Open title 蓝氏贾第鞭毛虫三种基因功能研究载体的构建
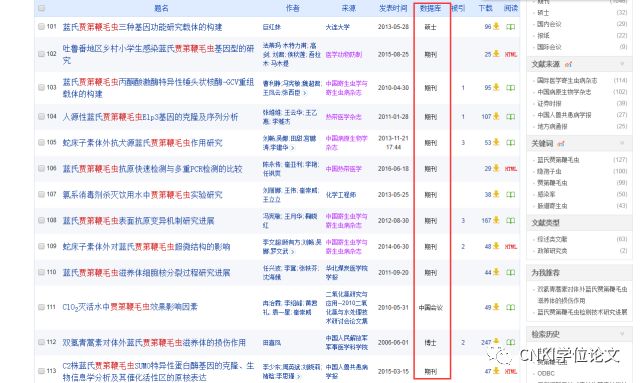Image resolution: width=640 pixels, height=383 pixels. click(x=142, y=27)
